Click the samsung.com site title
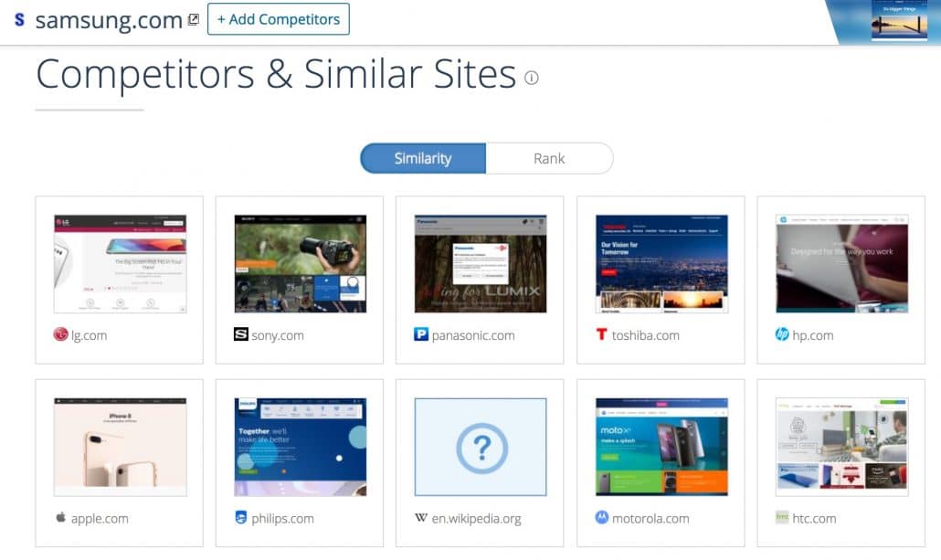 tap(109, 20)
